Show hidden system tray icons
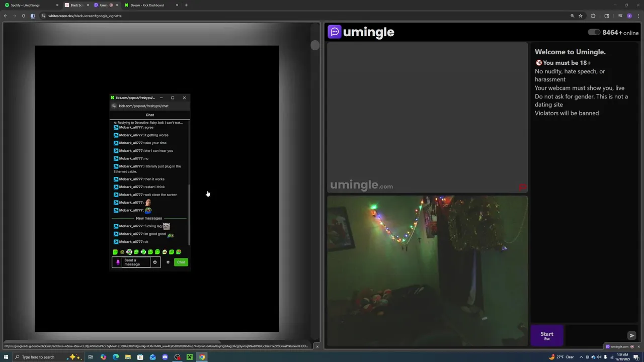Viewport: 644px width, 362px height. [x=581, y=357]
